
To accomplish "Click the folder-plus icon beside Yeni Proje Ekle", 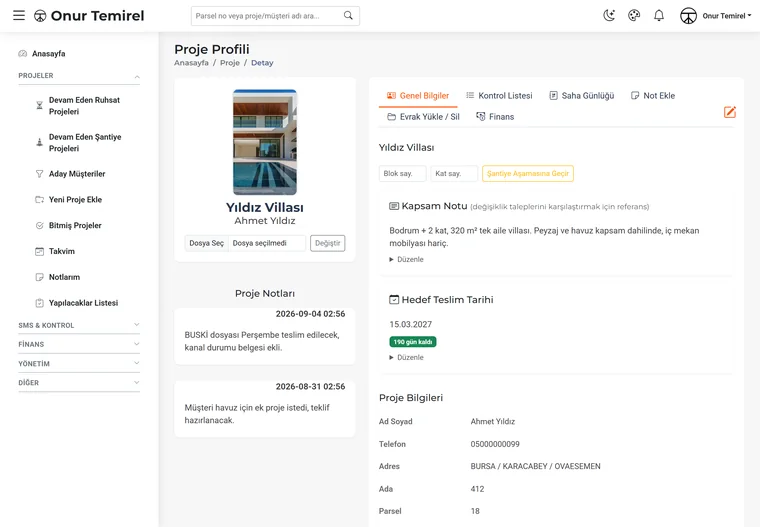I will [40, 199].
